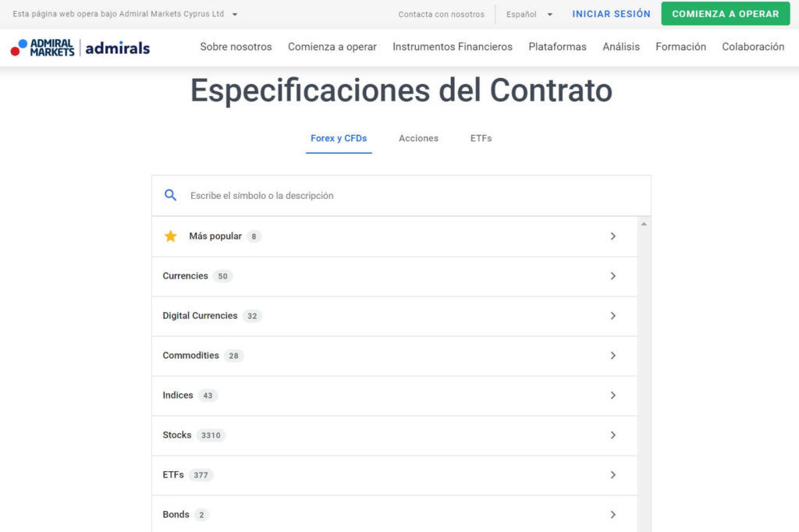Click the symbol search input field
This screenshot has height=532, width=799.
(401, 196)
